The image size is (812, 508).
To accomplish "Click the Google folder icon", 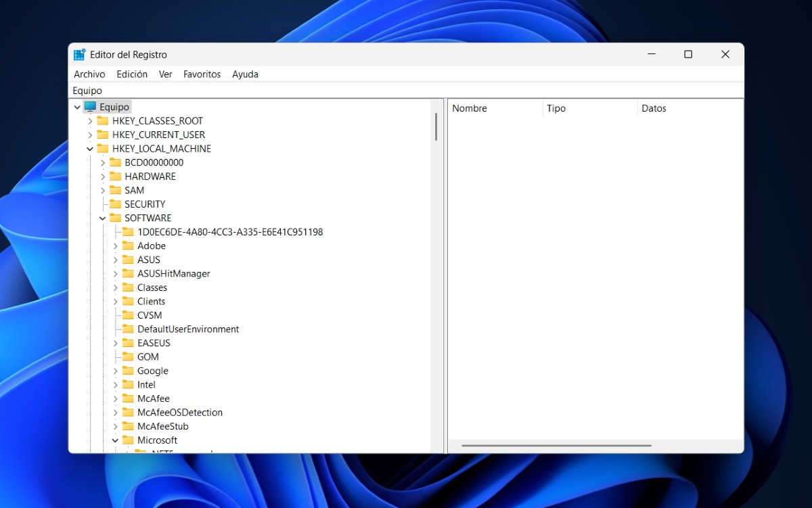I will tap(128, 371).
